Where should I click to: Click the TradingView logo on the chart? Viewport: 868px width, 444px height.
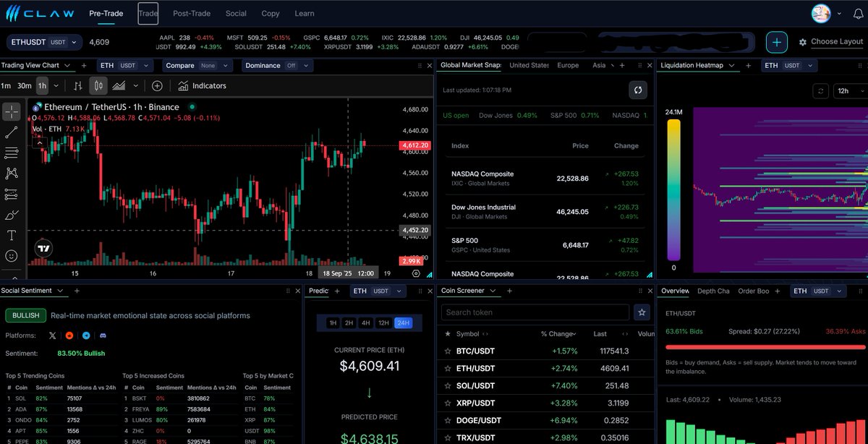tap(43, 248)
